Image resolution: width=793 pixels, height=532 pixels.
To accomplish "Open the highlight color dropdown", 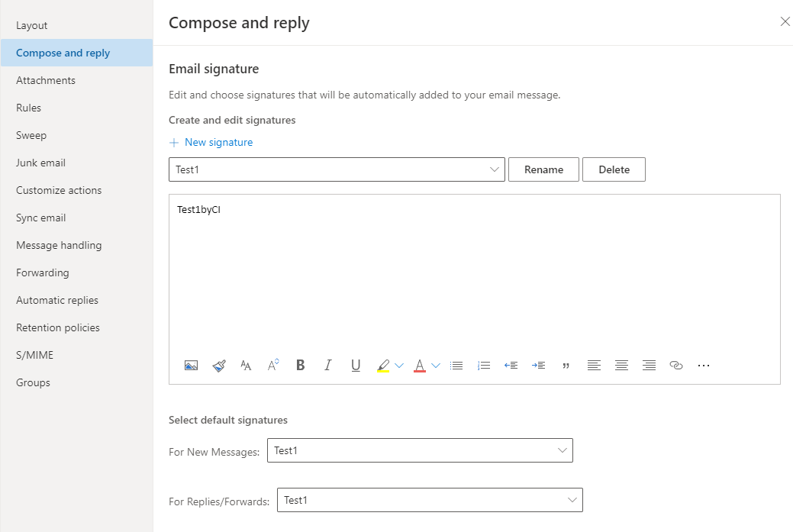I will click(399, 365).
